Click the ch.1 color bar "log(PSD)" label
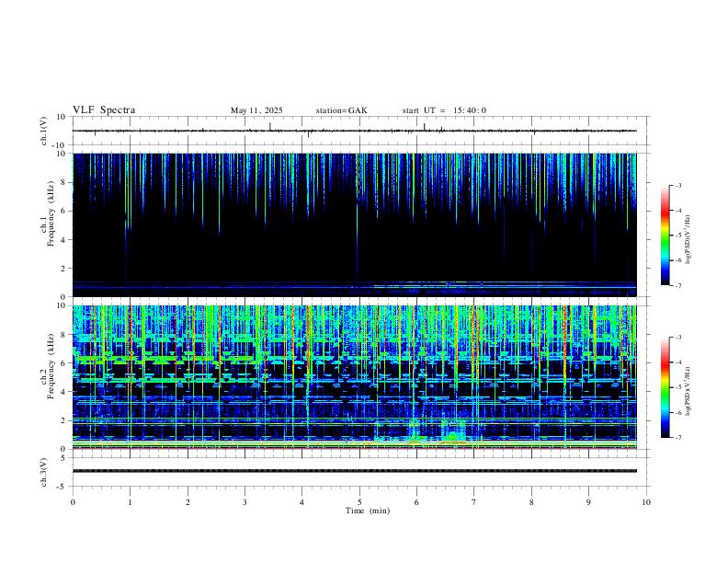Viewport: 728px width, 563px height. tap(688, 238)
